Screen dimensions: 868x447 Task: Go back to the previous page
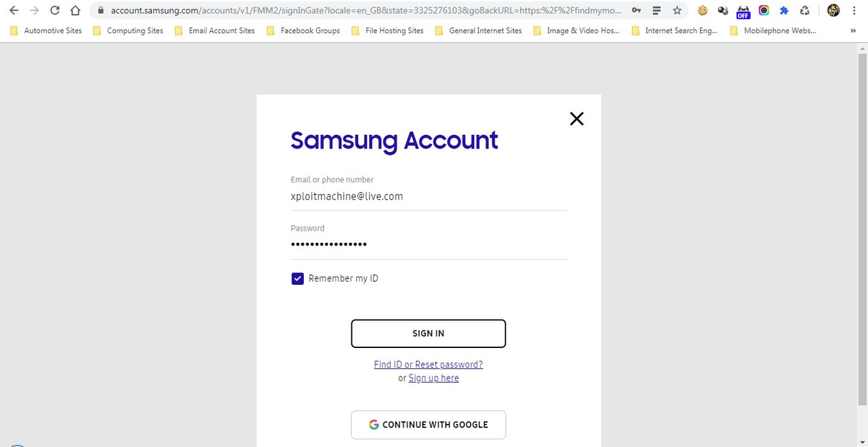(14, 11)
